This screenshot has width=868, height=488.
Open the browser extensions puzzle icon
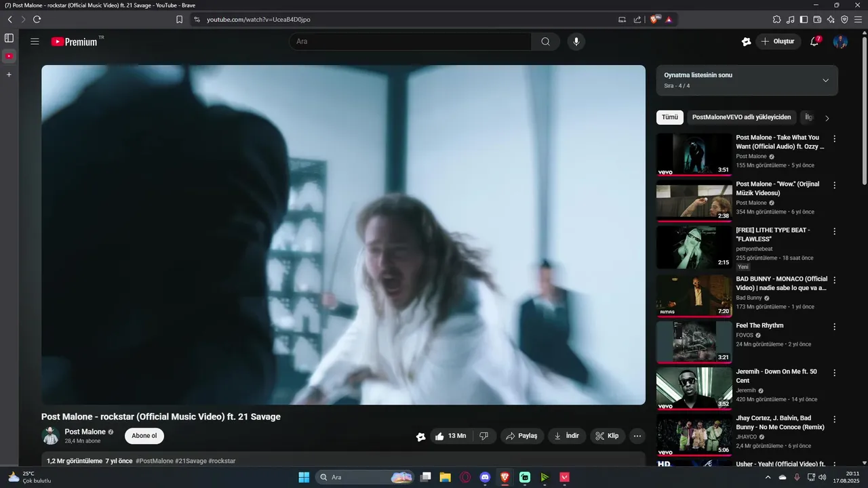click(x=777, y=20)
